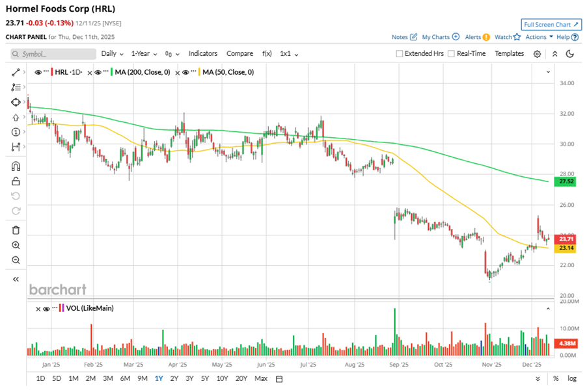The height and width of the screenshot is (392, 587).
Task: Zoom in on the chart
Action: point(16,245)
